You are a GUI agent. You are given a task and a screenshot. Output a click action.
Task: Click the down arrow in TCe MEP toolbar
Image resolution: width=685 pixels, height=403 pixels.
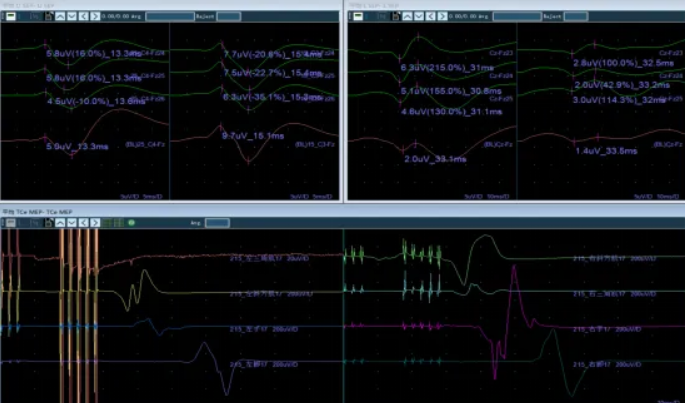[x=72, y=222]
